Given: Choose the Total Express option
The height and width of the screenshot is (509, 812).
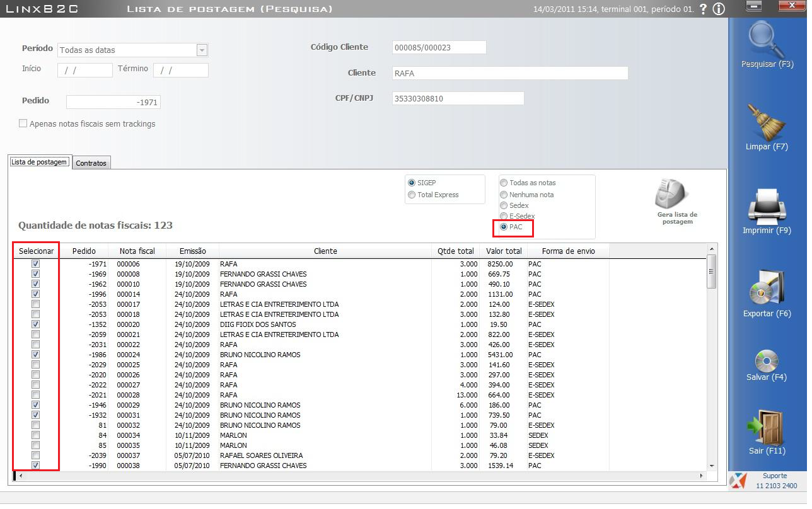Looking at the screenshot, I should pos(412,195).
